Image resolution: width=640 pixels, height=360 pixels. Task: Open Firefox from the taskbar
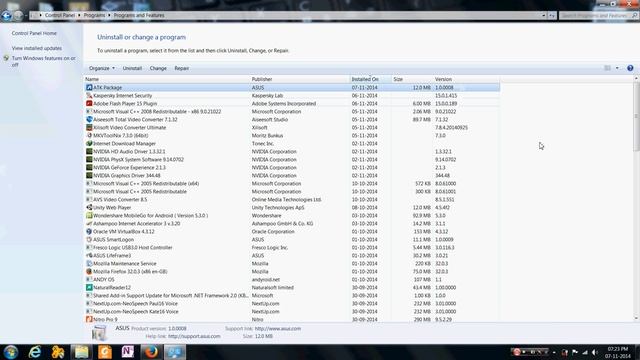point(151,352)
